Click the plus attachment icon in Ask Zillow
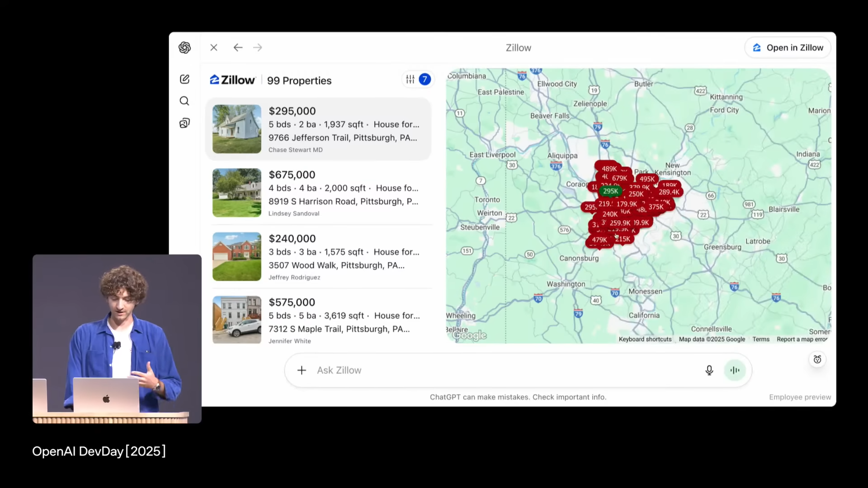868x488 pixels. (x=302, y=371)
